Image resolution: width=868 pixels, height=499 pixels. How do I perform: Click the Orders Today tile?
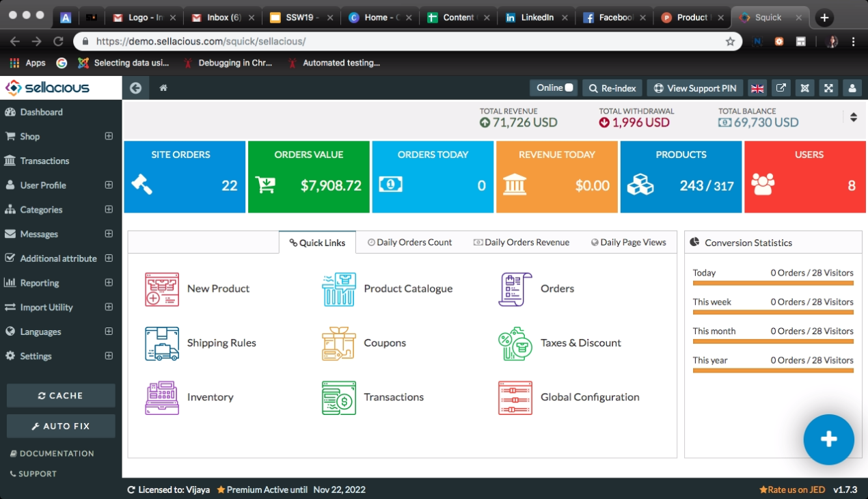point(433,177)
